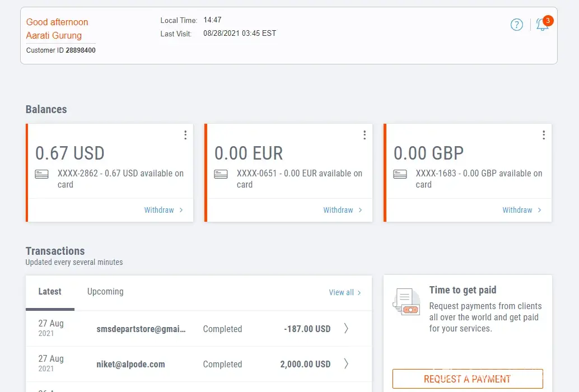
Task: Open the notifications bell with 3 alerts
Action: point(542,25)
